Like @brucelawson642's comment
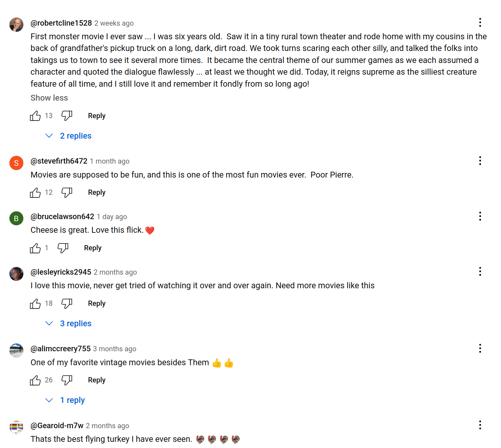501x448 pixels. (35, 248)
